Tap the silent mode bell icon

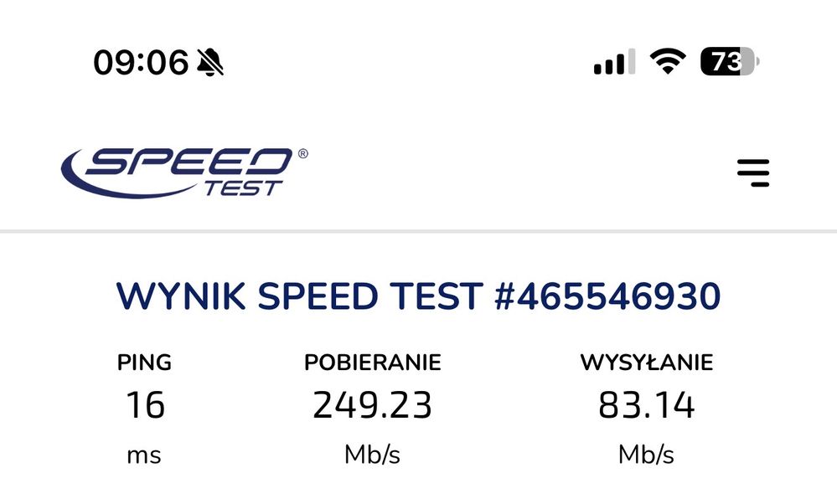210,62
